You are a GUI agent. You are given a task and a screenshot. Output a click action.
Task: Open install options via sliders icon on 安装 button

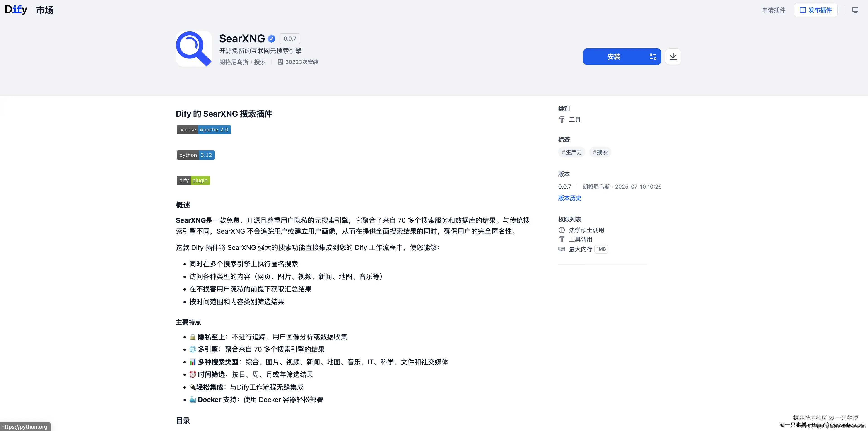click(653, 57)
